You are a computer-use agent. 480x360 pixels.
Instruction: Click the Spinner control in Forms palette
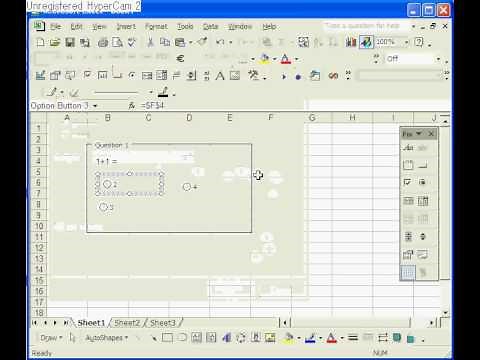(x=423, y=236)
